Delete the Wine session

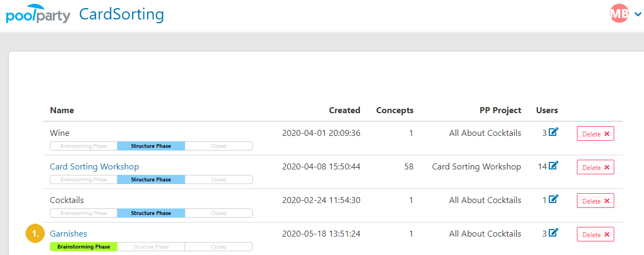point(595,134)
